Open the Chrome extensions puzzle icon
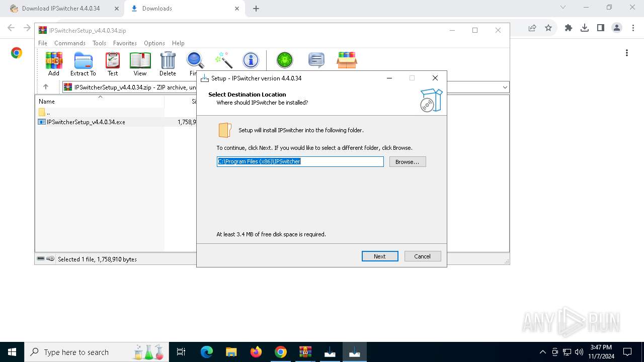This screenshot has width=644, height=362. (569, 28)
